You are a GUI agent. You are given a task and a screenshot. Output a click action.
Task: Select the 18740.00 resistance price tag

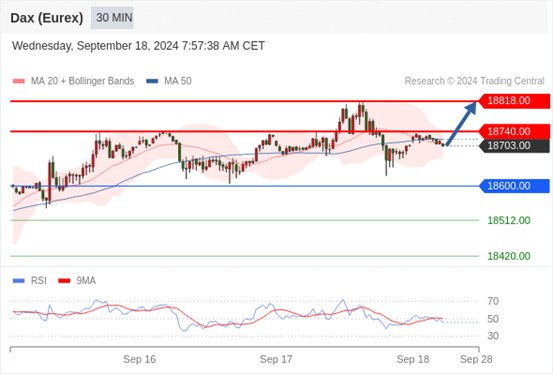tap(514, 132)
